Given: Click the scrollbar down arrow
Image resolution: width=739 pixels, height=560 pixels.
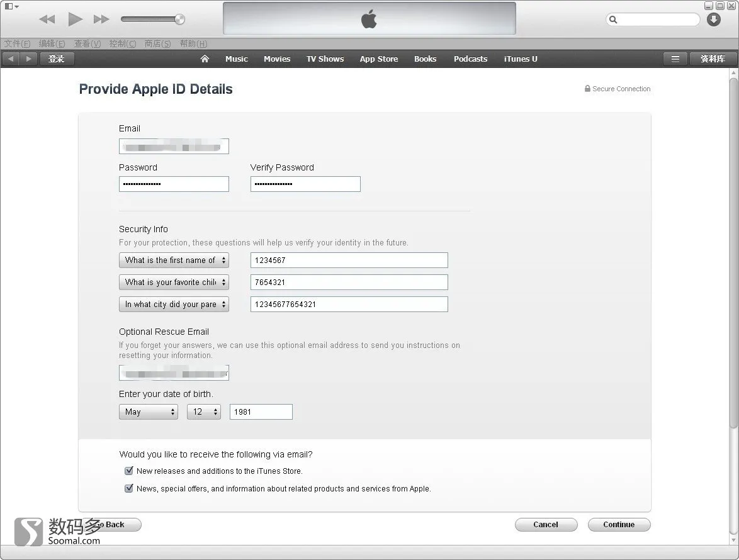Looking at the screenshot, I should coord(733,540).
